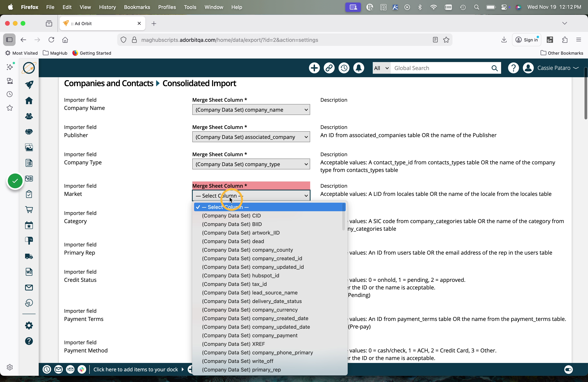Toggle the Firefox sidebar button
The height and width of the screenshot is (382, 588).
(x=9, y=40)
